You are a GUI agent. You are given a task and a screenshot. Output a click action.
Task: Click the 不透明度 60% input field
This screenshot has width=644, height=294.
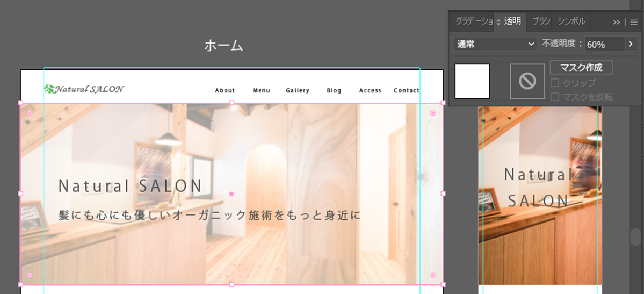(605, 45)
